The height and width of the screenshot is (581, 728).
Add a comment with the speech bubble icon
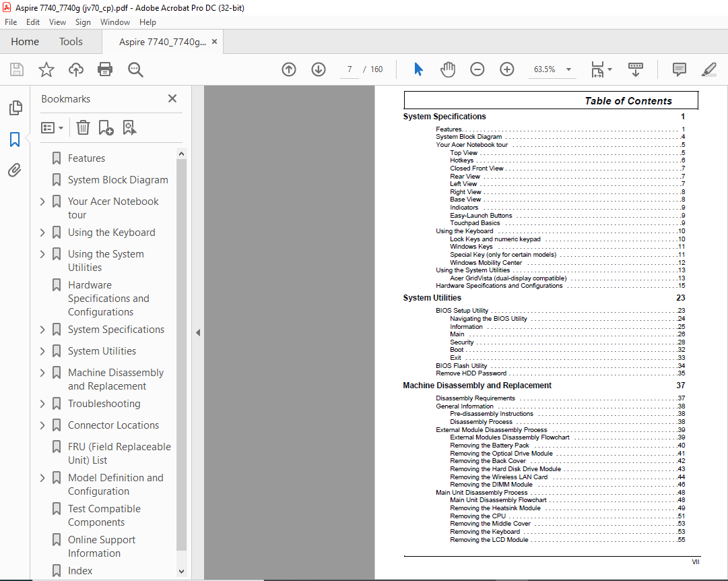[x=680, y=69]
